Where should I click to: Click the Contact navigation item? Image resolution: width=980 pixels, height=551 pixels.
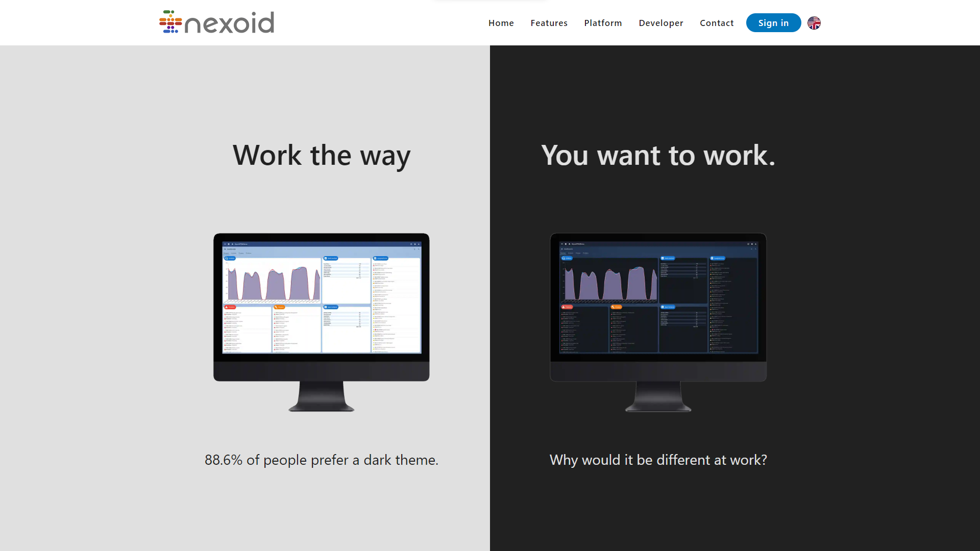(717, 22)
